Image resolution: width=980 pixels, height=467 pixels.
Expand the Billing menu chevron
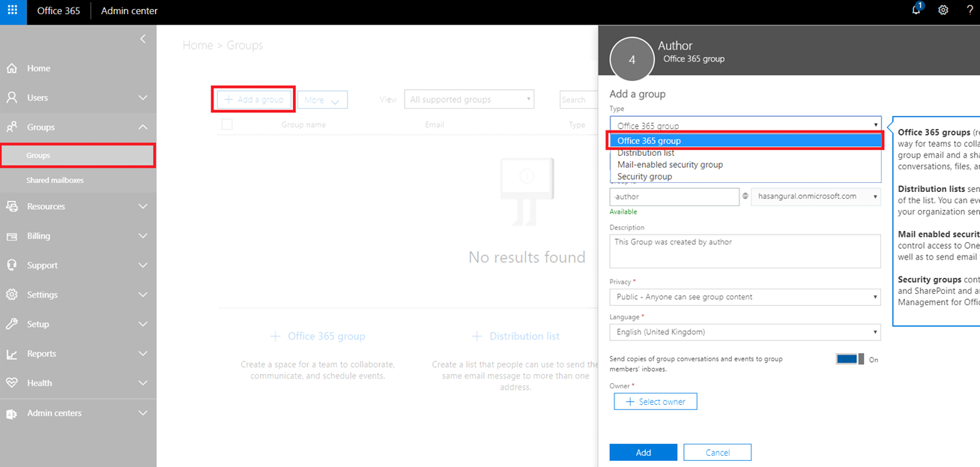pyautogui.click(x=143, y=236)
